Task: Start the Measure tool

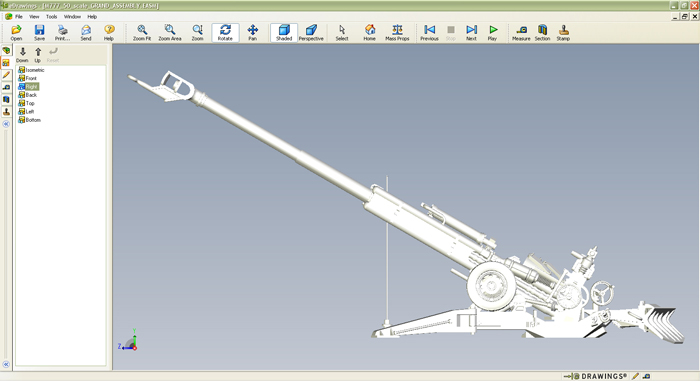Action: [x=521, y=33]
